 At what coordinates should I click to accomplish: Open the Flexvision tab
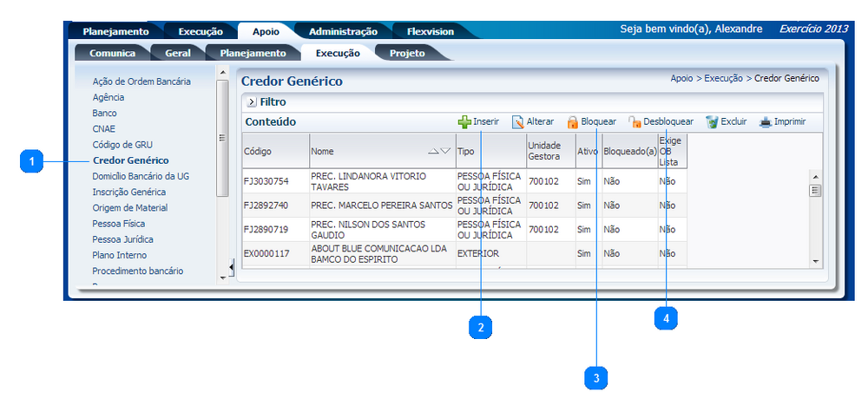(x=431, y=31)
